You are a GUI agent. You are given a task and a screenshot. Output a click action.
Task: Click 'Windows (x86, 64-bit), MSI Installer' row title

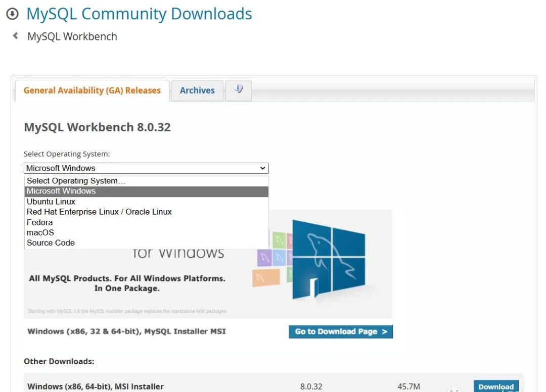tap(96, 386)
